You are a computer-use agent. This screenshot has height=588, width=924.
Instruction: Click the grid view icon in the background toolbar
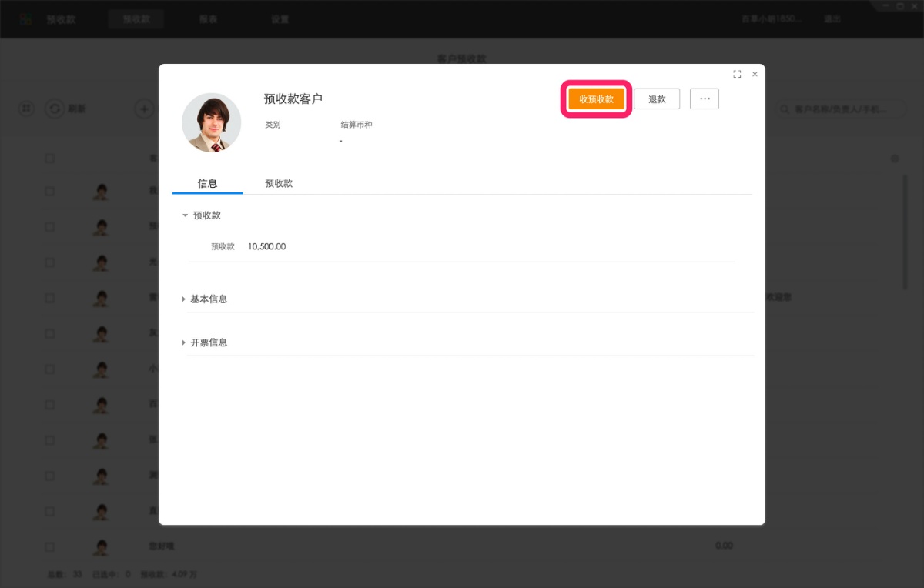pyautogui.click(x=26, y=109)
